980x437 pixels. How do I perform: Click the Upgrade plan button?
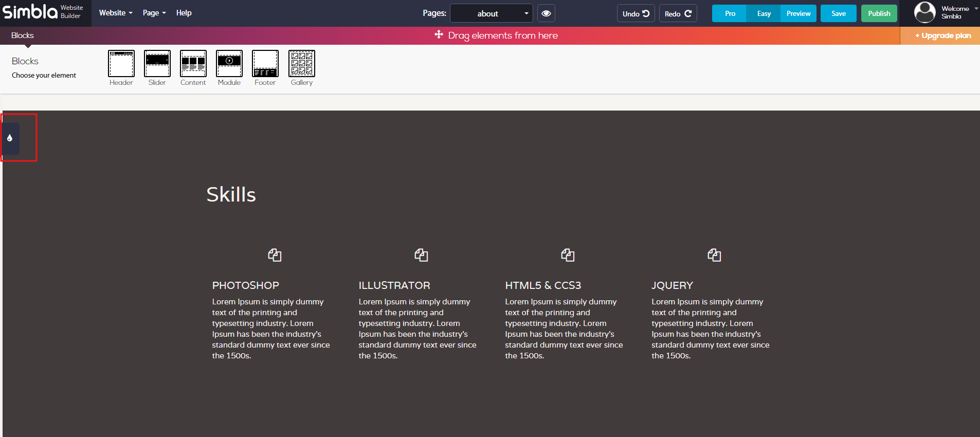click(x=940, y=35)
